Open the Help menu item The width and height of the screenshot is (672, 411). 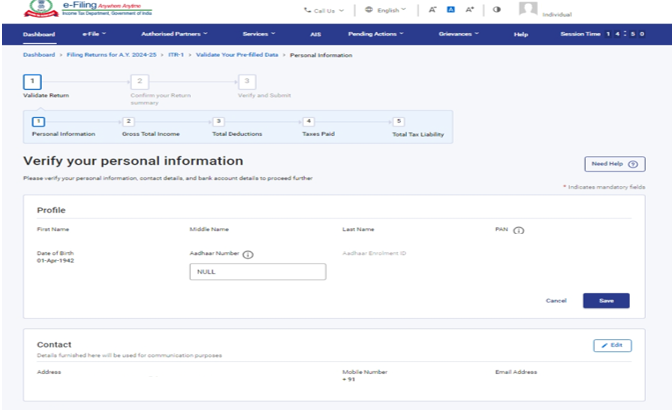pos(520,35)
